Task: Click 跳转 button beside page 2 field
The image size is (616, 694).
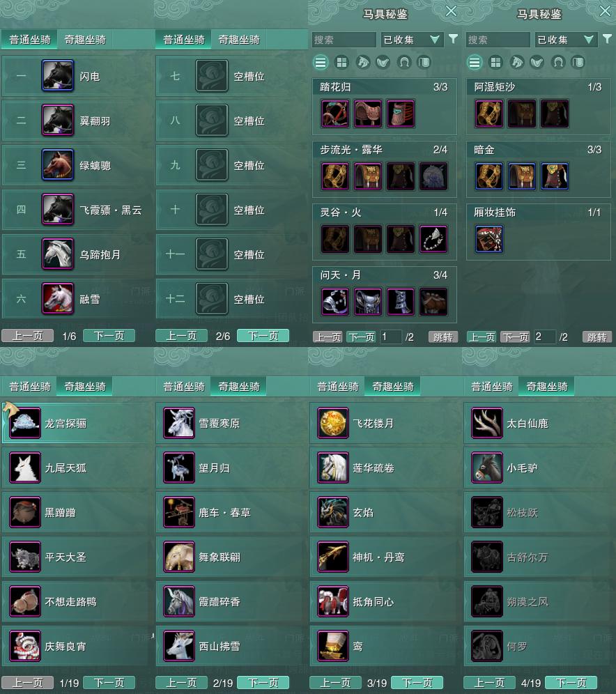Action: 597,337
